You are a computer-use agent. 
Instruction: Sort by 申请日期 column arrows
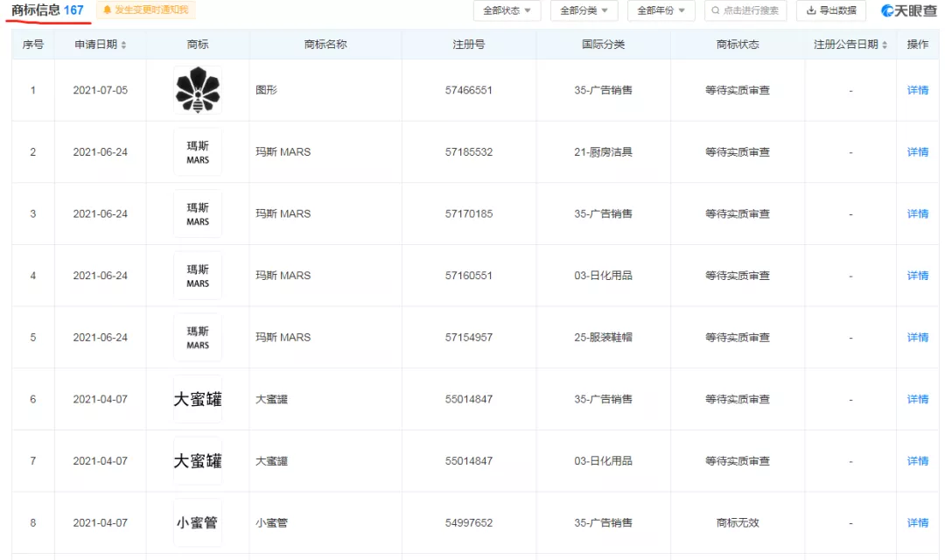(x=123, y=45)
